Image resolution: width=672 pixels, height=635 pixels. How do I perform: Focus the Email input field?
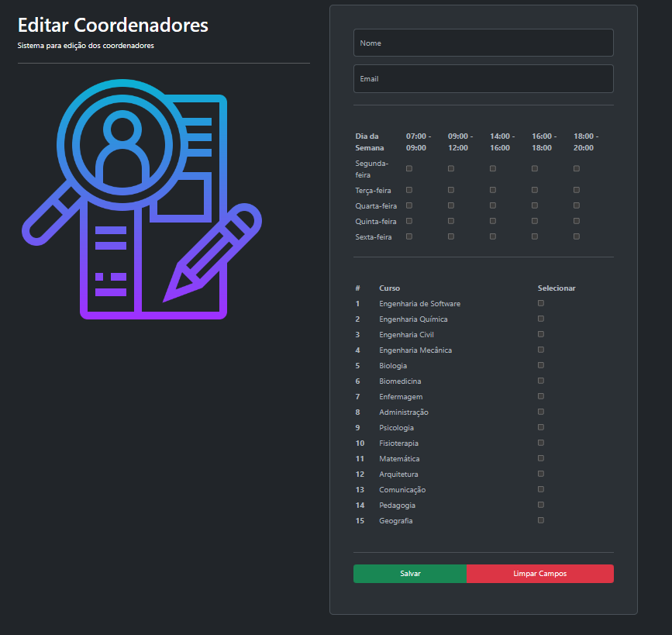pos(483,78)
